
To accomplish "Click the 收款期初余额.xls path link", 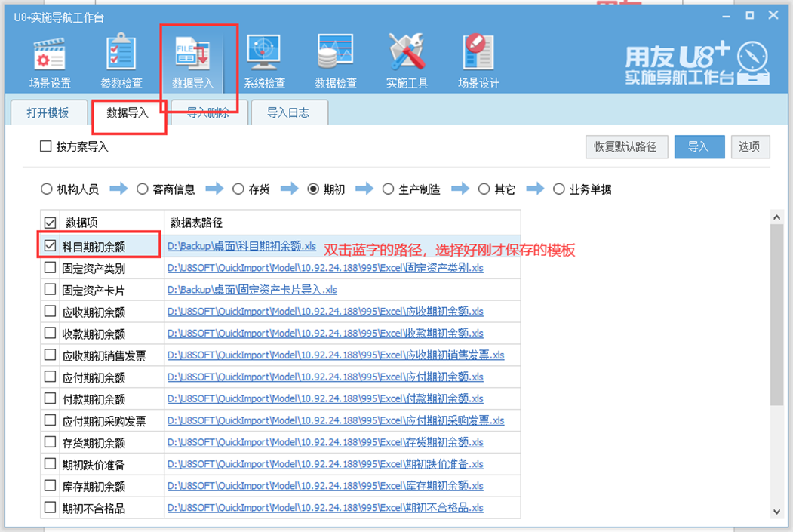I will click(325, 334).
